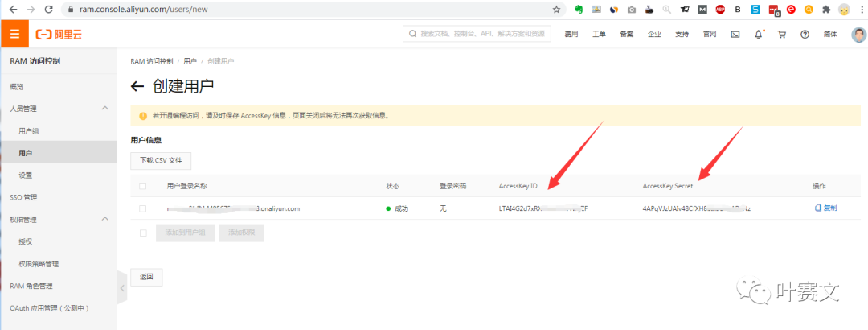Click the 用户登录名称 column header
The width and height of the screenshot is (868, 330).
[186, 187]
